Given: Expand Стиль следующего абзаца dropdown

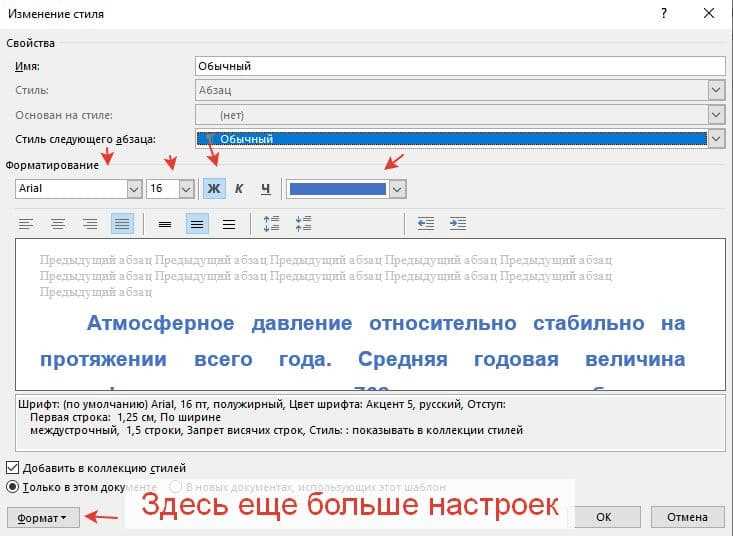Looking at the screenshot, I should tap(716, 139).
